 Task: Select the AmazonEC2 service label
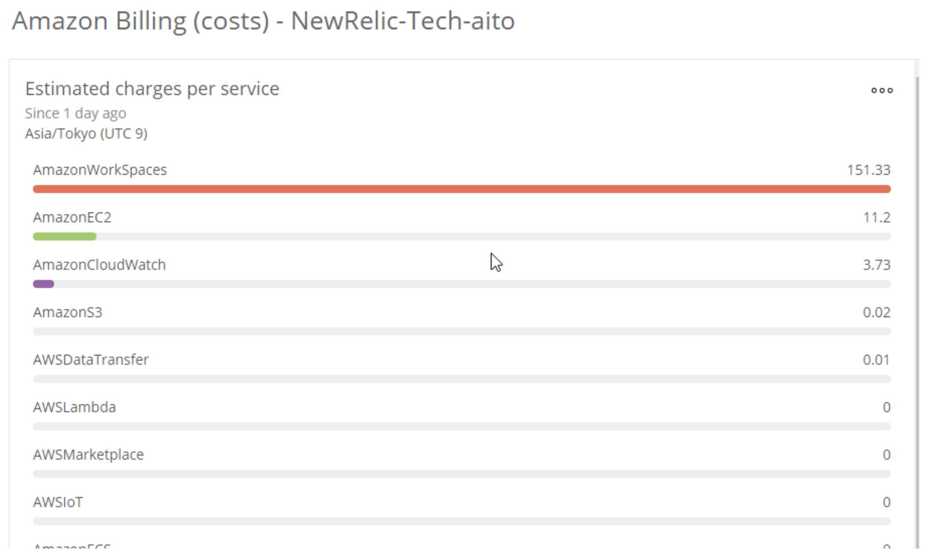point(72,217)
